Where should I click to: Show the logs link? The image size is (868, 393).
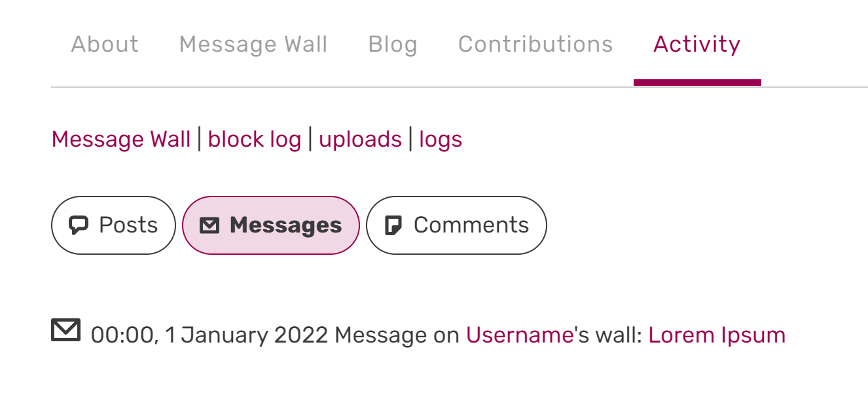tap(441, 140)
